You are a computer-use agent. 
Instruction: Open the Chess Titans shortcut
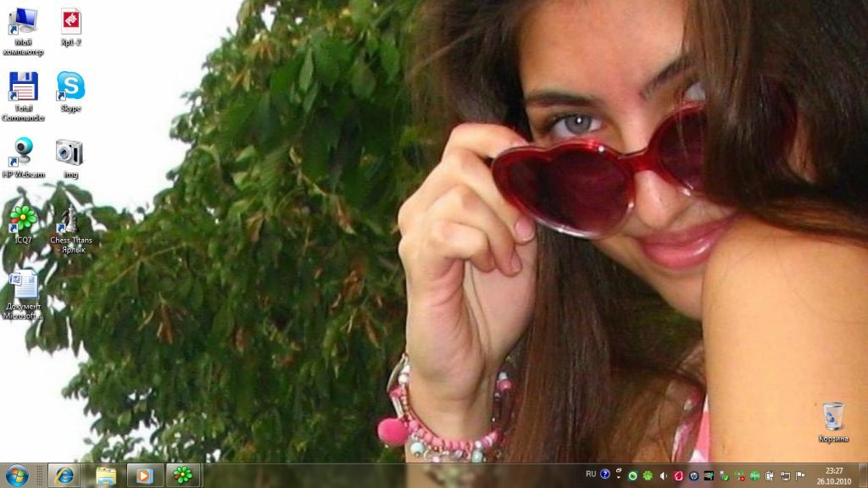pyautogui.click(x=70, y=220)
